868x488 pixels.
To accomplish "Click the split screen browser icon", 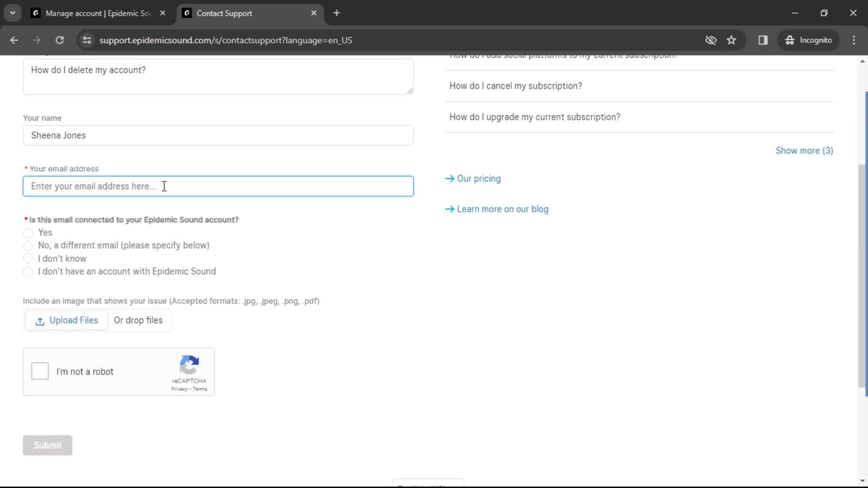I will (x=764, y=40).
